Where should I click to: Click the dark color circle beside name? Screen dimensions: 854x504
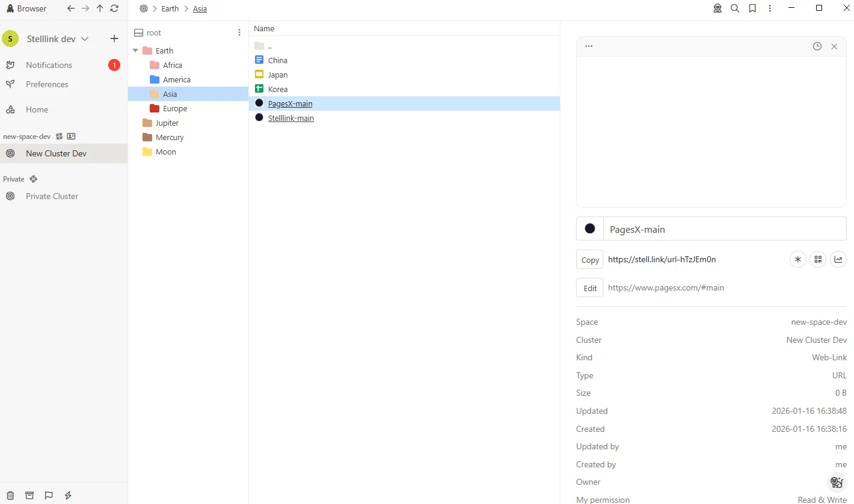[590, 229]
